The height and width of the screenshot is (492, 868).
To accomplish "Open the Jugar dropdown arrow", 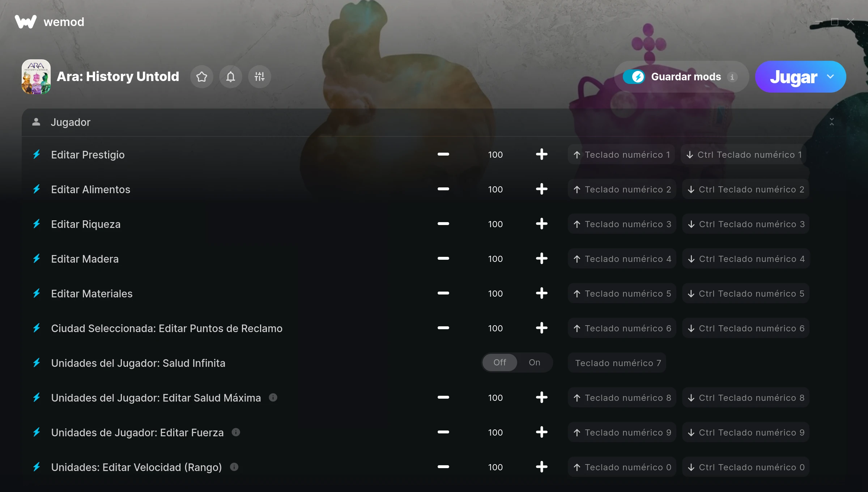I will pyautogui.click(x=830, y=77).
